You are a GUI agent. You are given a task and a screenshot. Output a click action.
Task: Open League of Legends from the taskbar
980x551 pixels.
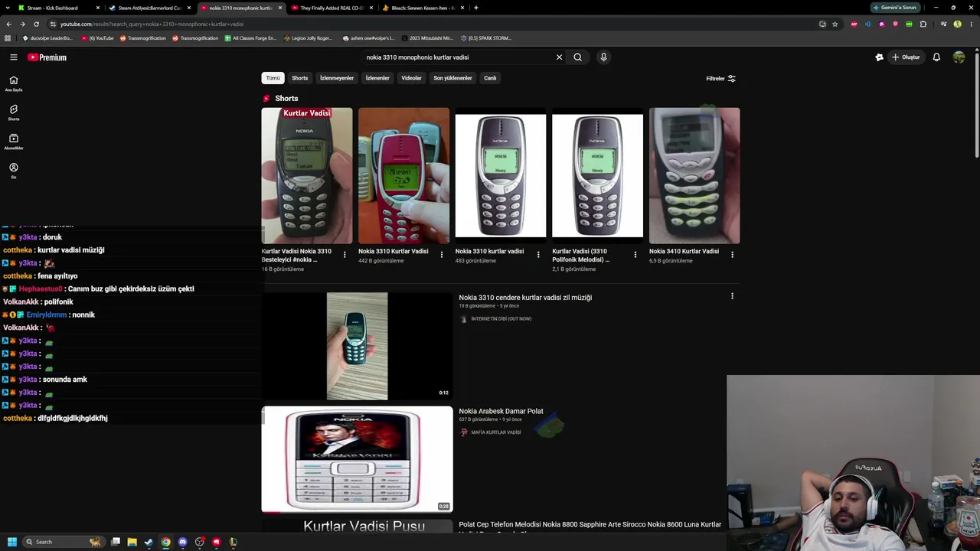tap(233, 542)
